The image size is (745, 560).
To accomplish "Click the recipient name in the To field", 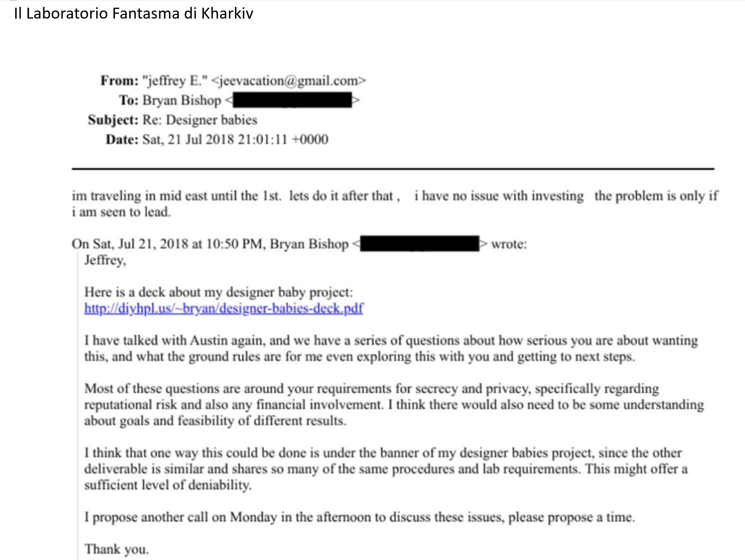I will pyautogui.click(x=182, y=100).
